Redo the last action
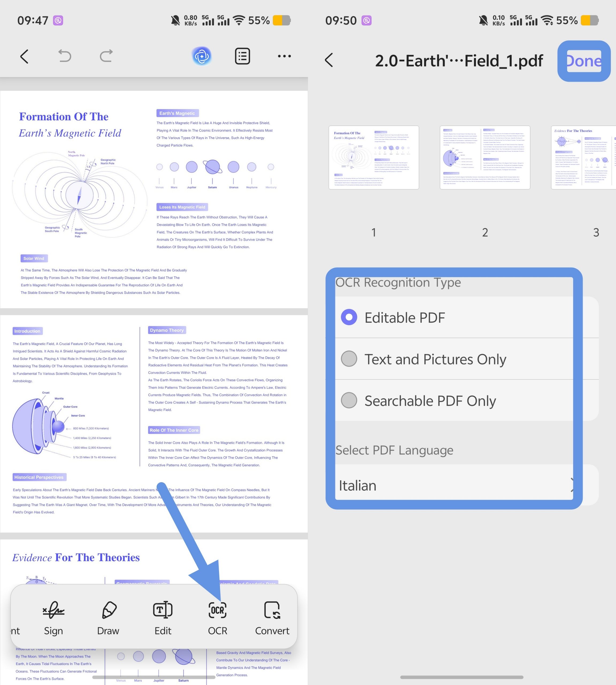 (106, 56)
